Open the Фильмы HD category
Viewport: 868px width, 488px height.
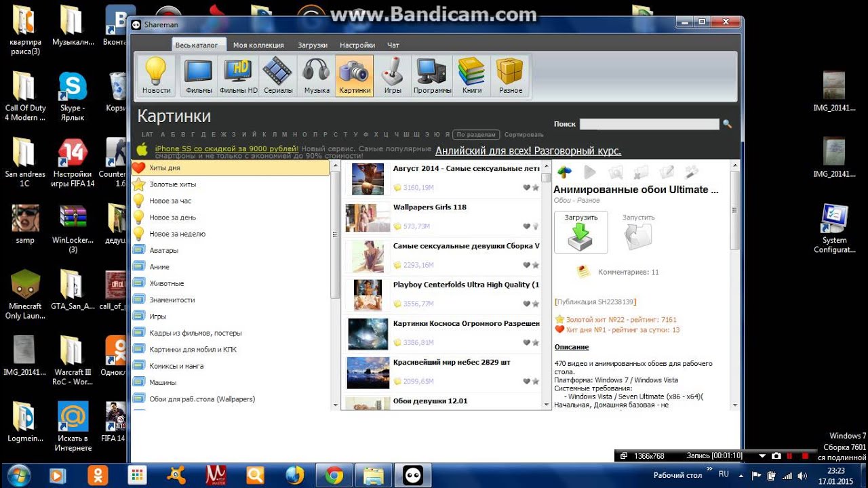pyautogui.click(x=239, y=75)
